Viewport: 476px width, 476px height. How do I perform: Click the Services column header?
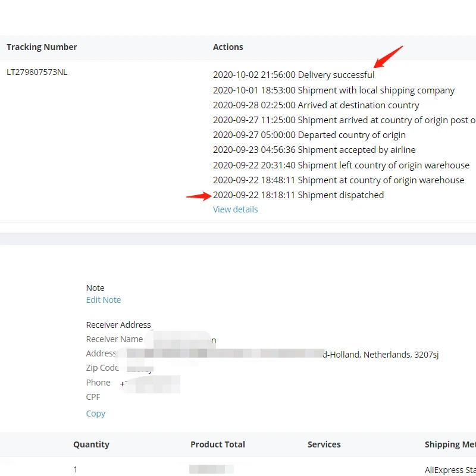pyautogui.click(x=324, y=444)
